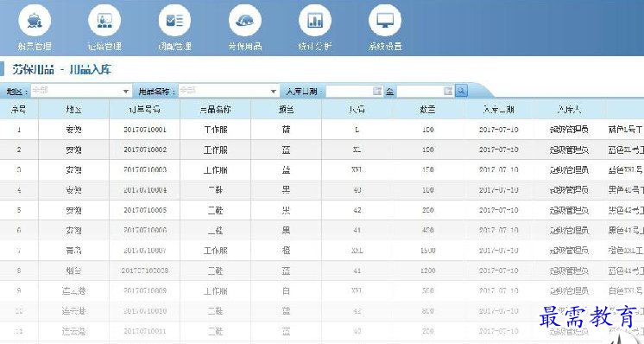Click the 烟台 region cell
644x344 pixels.
[x=74, y=271]
